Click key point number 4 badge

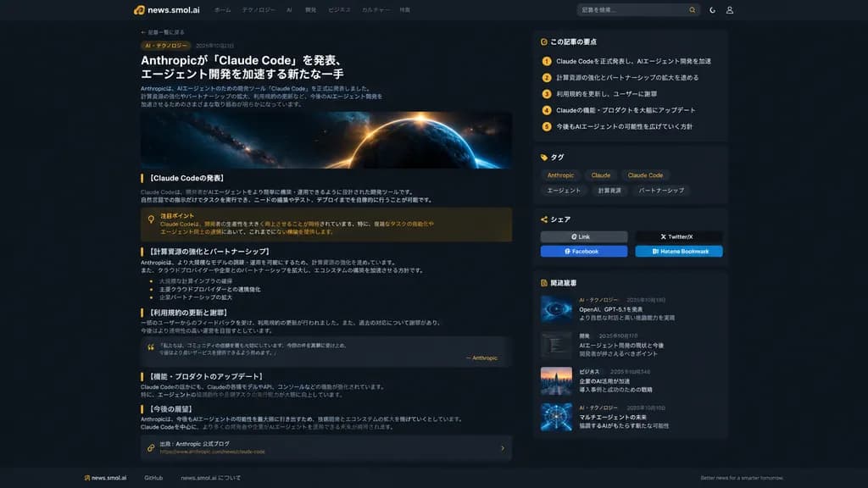coord(547,110)
